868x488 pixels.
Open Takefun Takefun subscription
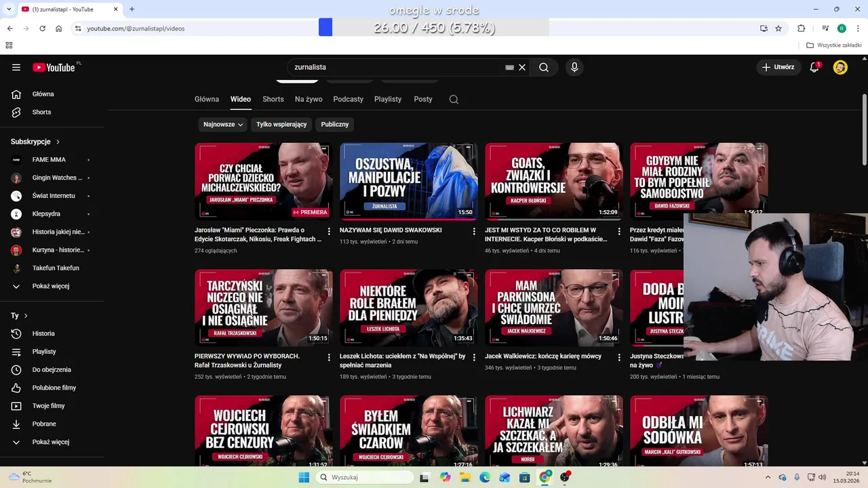pos(54,268)
